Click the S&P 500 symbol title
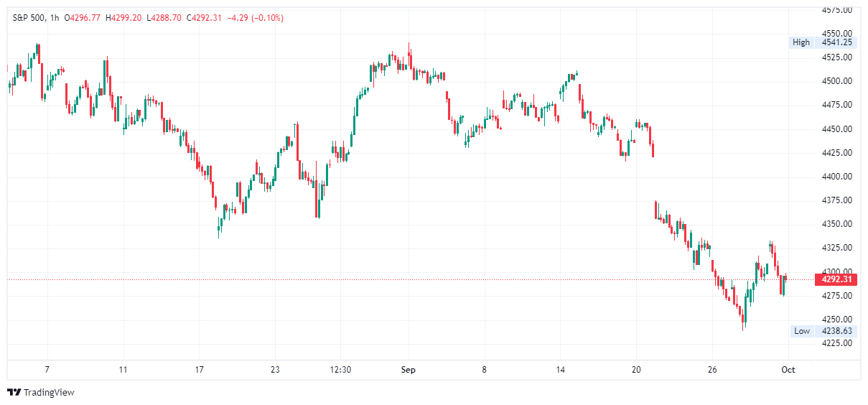The height and width of the screenshot is (405, 868). [x=28, y=18]
